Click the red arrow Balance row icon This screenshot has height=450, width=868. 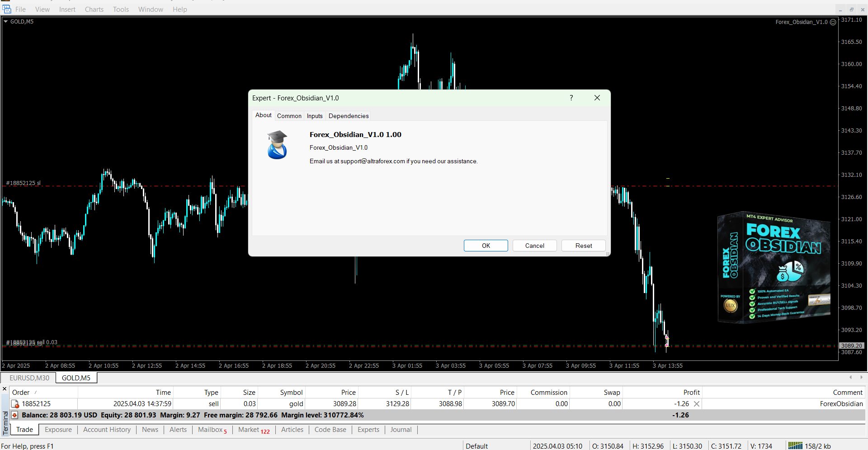[14, 415]
